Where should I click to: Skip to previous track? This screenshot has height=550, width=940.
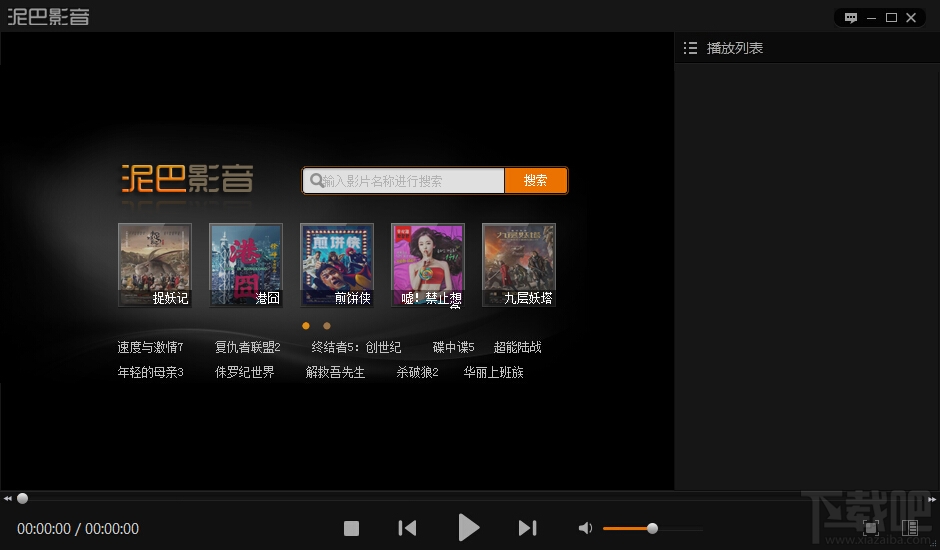[407, 528]
